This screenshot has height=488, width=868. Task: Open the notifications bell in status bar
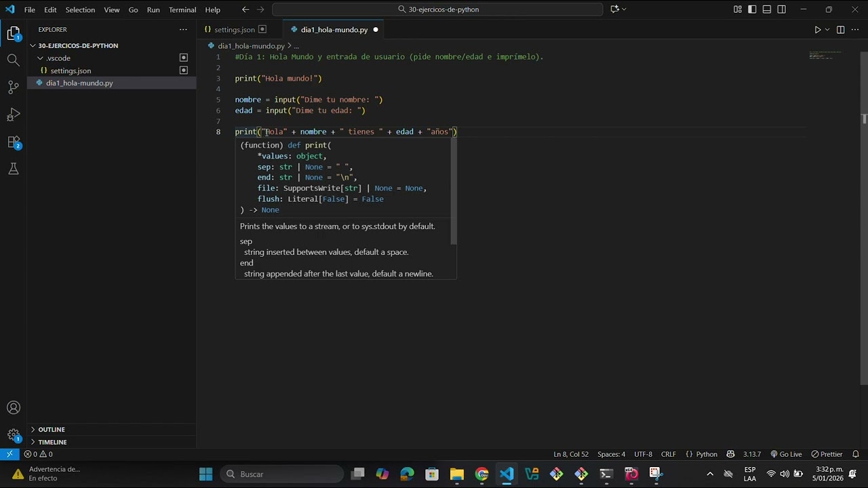click(x=856, y=454)
